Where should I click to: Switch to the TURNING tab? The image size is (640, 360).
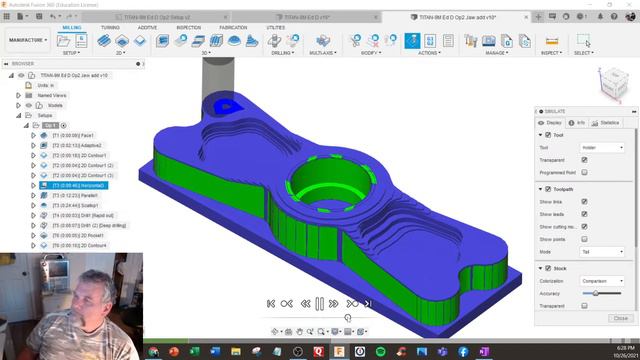110,27
